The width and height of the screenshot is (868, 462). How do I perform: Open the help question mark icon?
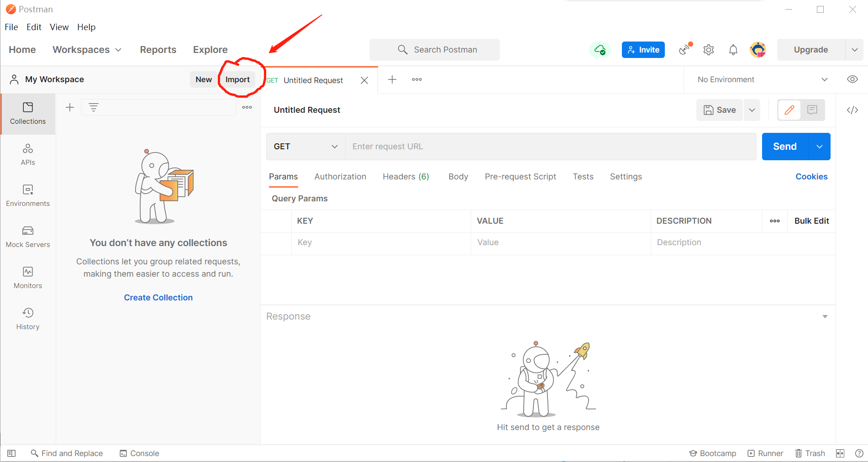pos(859,453)
